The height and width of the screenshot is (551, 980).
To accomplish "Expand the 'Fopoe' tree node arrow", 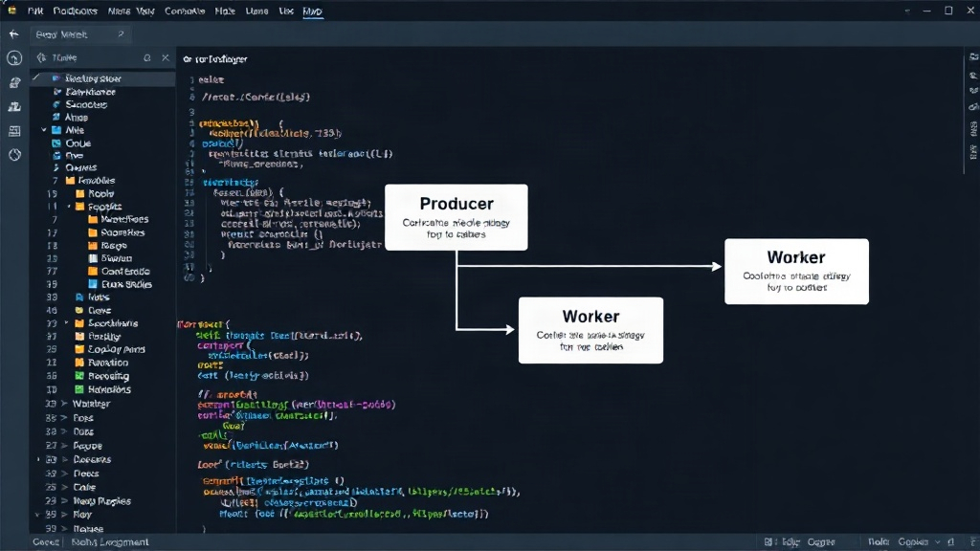I will (x=64, y=446).
